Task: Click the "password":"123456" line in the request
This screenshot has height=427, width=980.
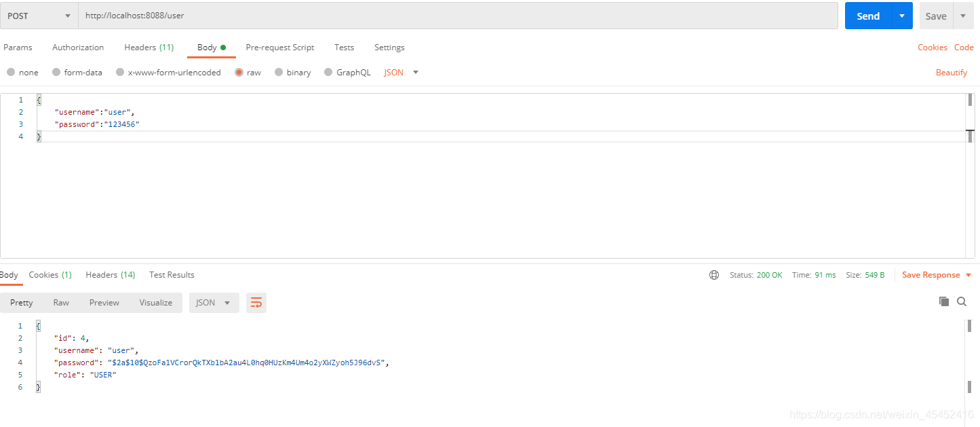Action: coord(97,124)
